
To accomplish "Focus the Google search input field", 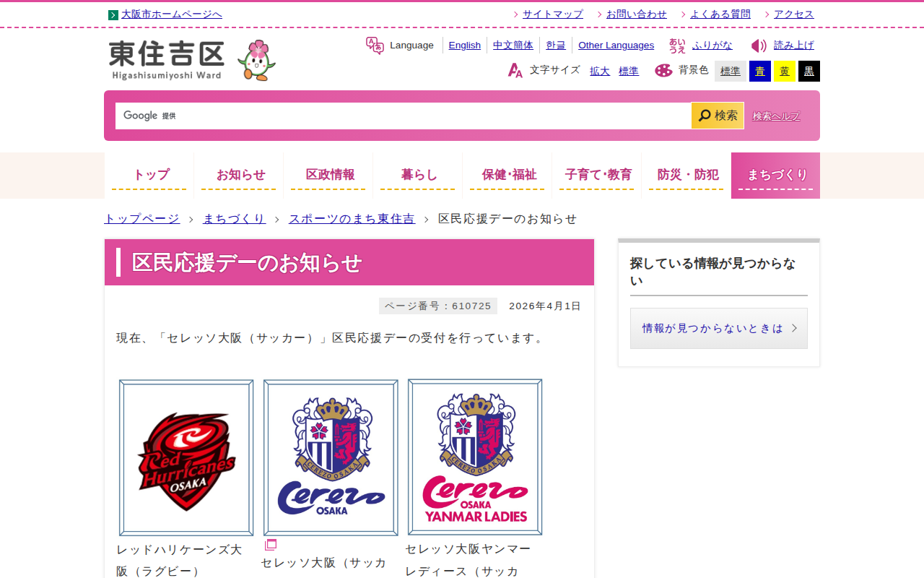I will coord(403,116).
